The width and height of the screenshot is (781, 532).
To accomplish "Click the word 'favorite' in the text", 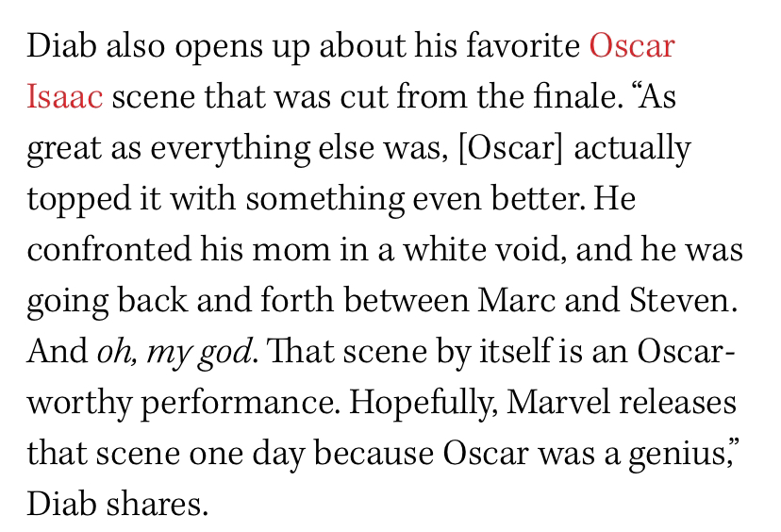I will point(523,46).
